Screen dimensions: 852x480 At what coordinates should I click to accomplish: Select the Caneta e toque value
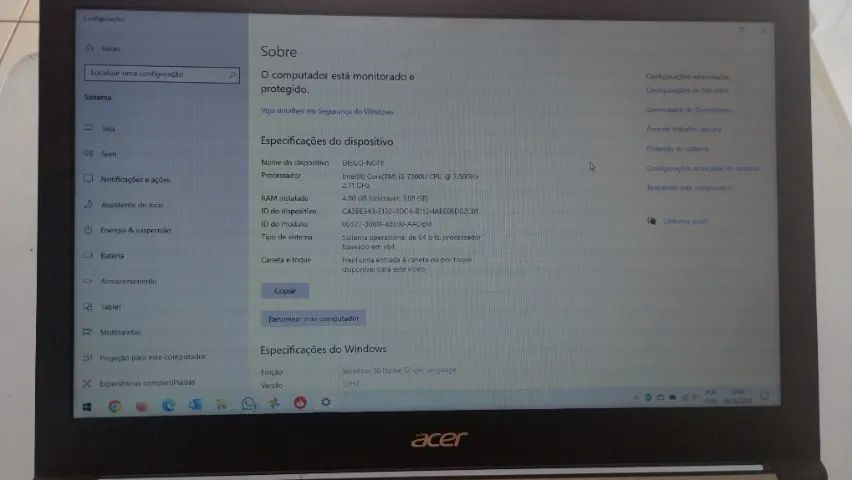pos(407,264)
